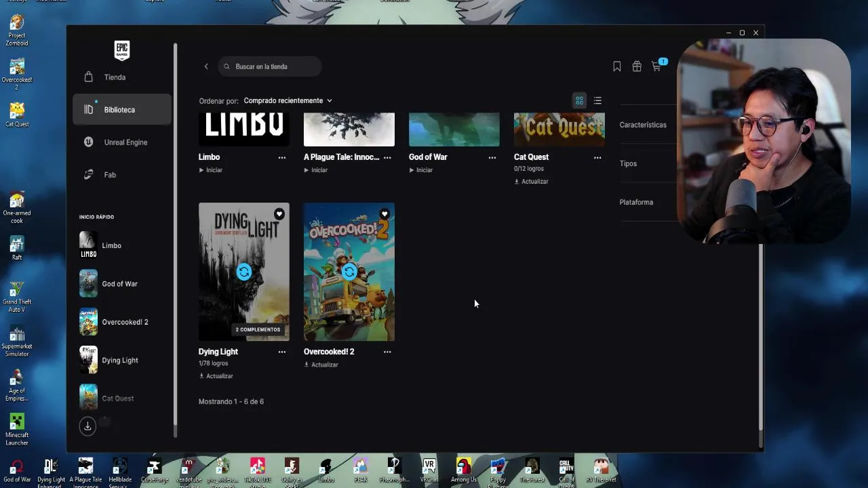Open VRChat desktop icon
Image resolution: width=868 pixels, height=488 pixels.
click(429, 471)
